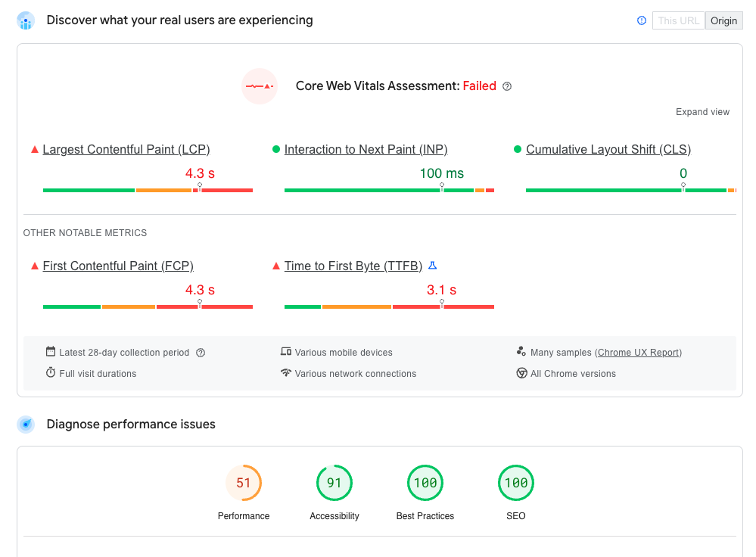Open the help icon next to Failed assessment
This screenshot has height=557, width=756.
pyautogui.click(x=506, y=86)
